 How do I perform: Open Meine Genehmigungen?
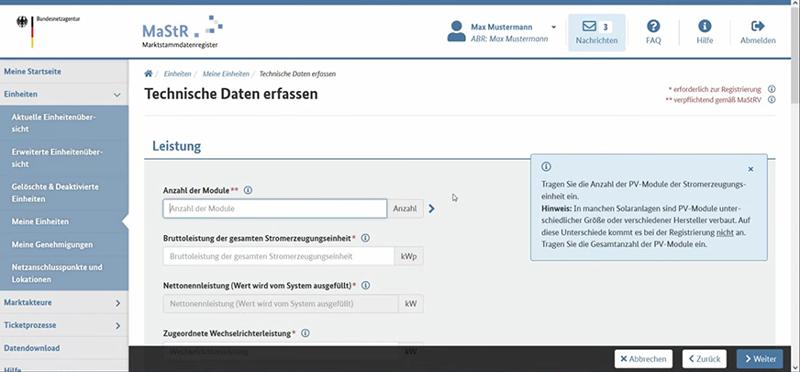click(64, 244)
